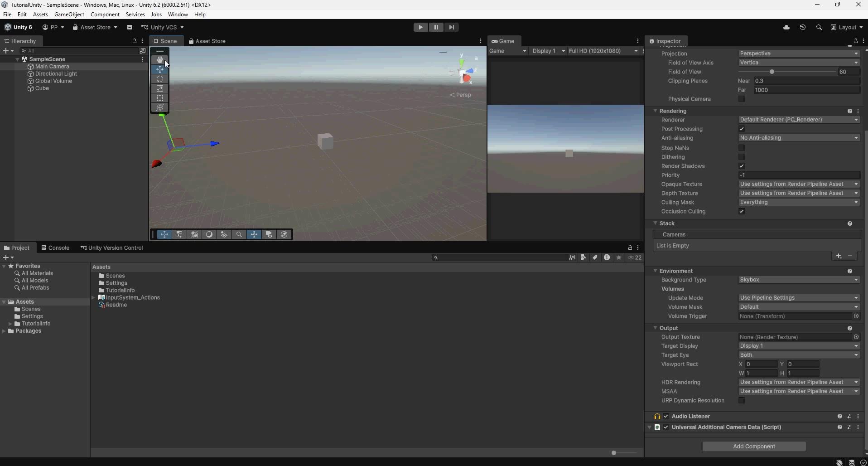Toggle Save search star icon in Project
The height and width of the screenshot is (466, 868).
point(619,257)
